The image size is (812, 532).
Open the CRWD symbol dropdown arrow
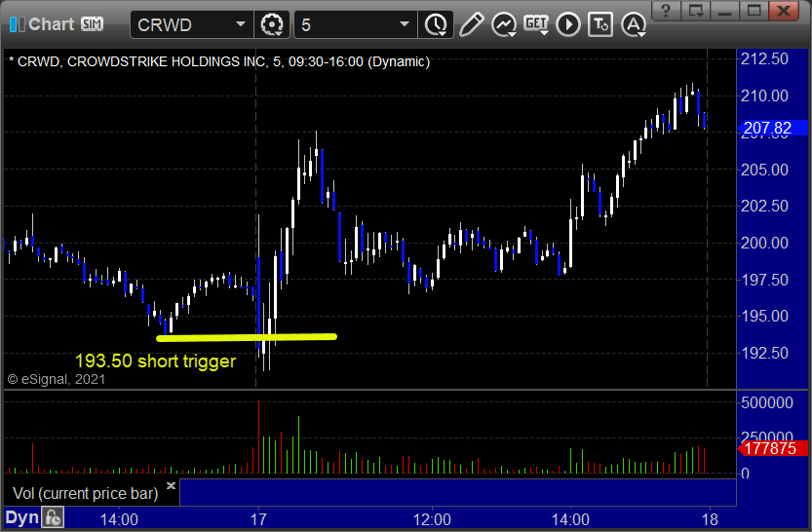pyautogui.click(x=240, y=24)
